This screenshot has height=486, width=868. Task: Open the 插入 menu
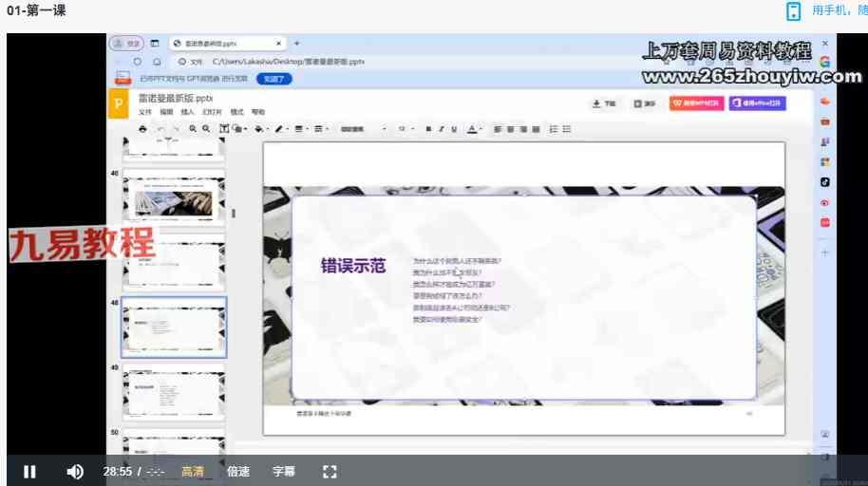pos(187,112)
